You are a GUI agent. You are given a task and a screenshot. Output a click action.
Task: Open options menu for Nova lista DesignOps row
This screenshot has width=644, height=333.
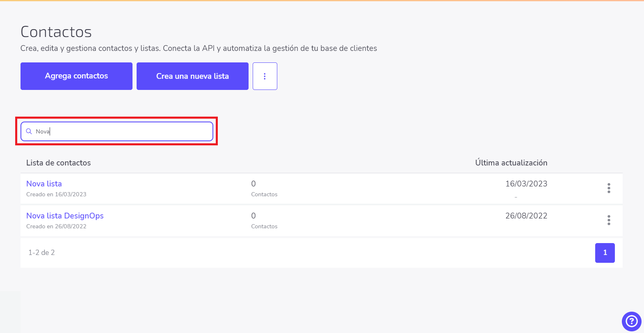[x=609, y=220]
